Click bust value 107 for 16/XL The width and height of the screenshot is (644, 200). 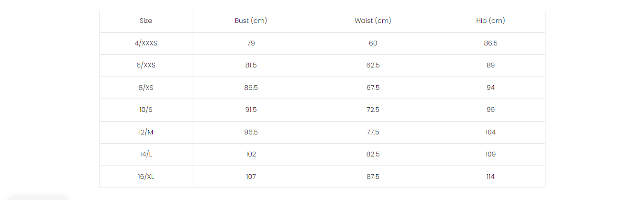click(x=251, y=177)
